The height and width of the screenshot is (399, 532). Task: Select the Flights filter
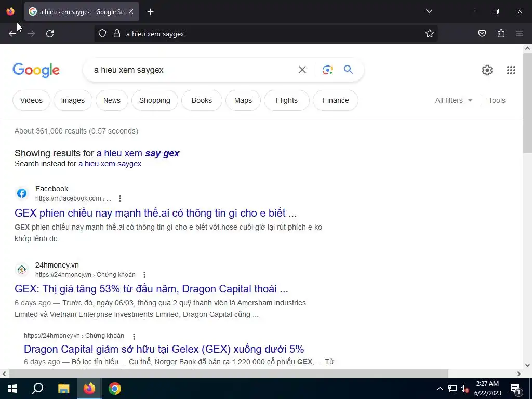coord(286,100)
